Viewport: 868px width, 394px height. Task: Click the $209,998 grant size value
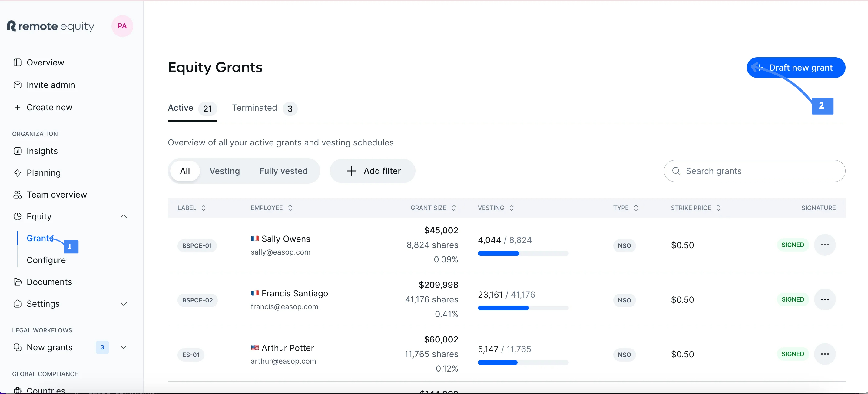438,285
